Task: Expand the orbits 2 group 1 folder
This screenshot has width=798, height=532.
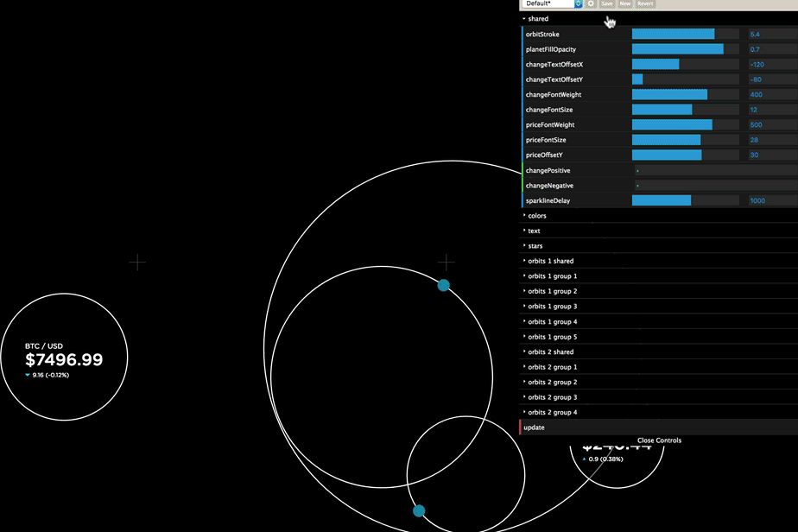Action: [659, 367]
